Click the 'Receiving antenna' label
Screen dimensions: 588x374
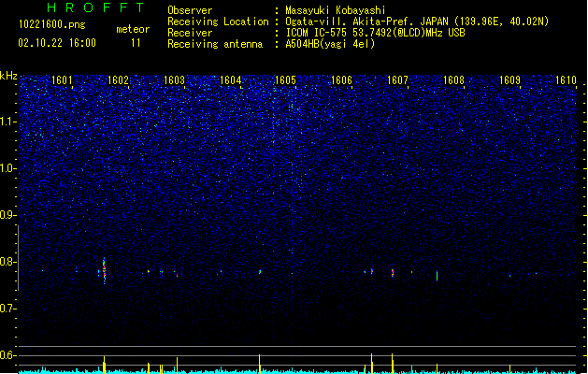click(x=215, y=44)
